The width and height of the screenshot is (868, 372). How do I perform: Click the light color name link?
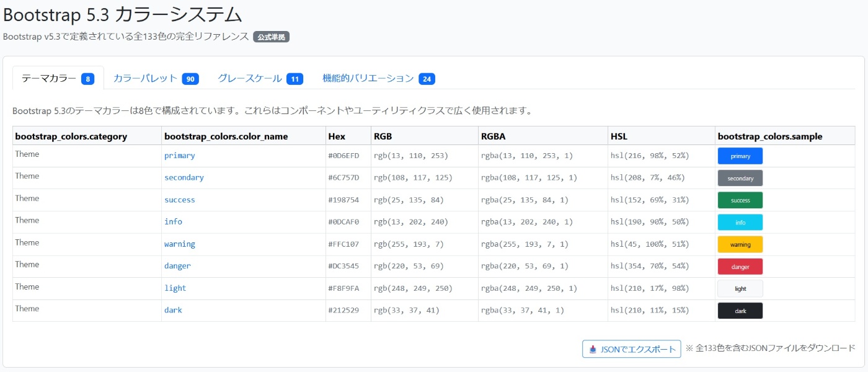pyautogui.click(x=175, y=288)
